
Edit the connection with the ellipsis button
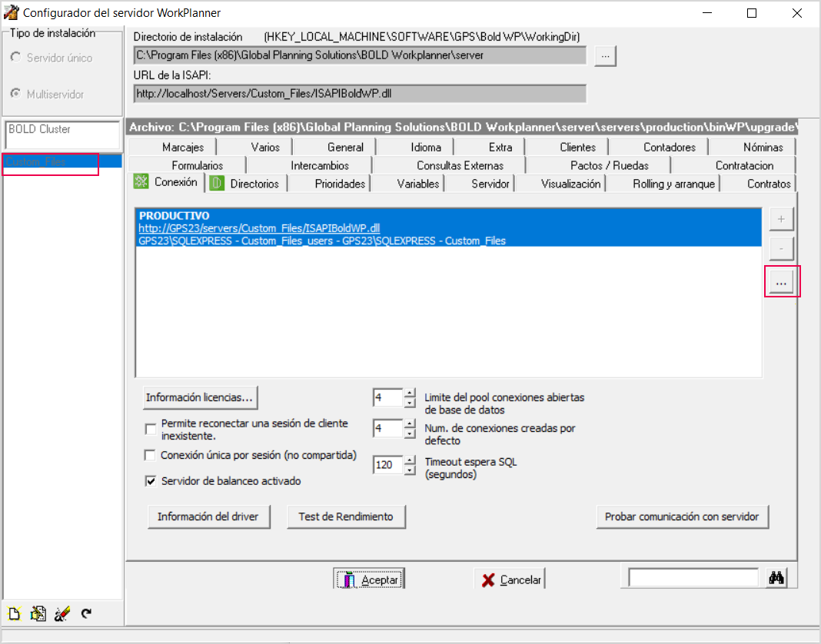[781, 283]
